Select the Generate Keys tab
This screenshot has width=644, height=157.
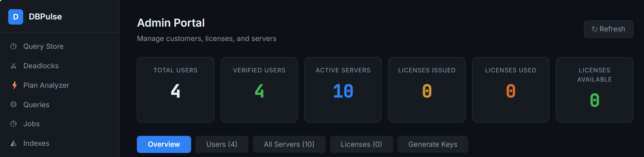(433, 144)
